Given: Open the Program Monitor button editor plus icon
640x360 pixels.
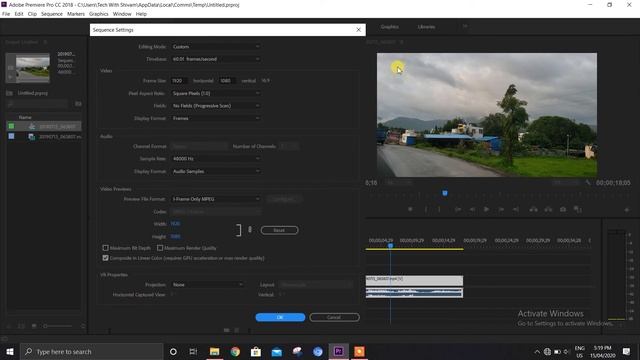Looking at the screenshot, I should click(x=627, y=210).
